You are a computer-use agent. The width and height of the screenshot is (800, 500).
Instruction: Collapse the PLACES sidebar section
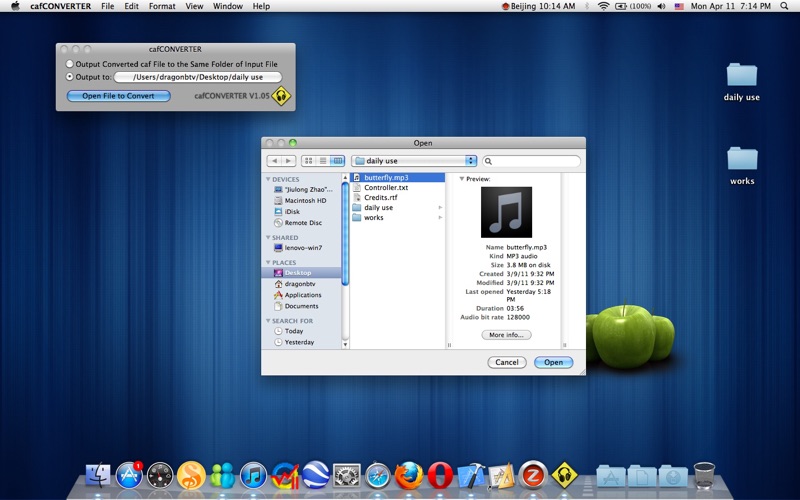click(x=268, y=262)
